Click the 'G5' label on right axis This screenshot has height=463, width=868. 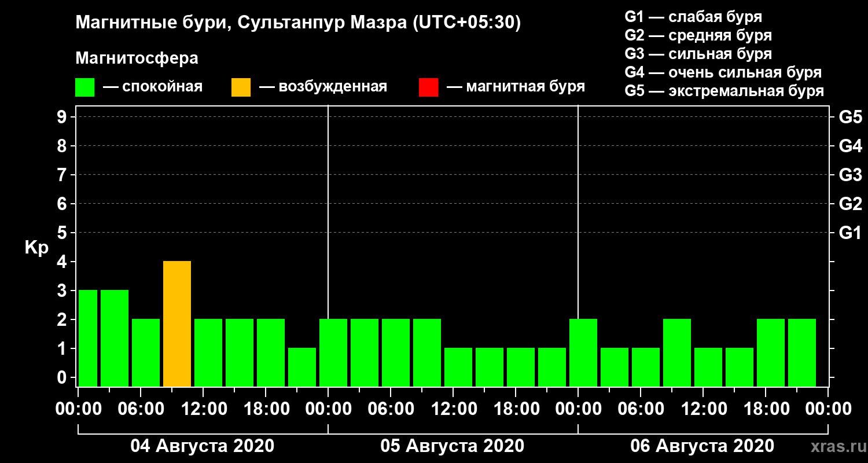(851, 117)
